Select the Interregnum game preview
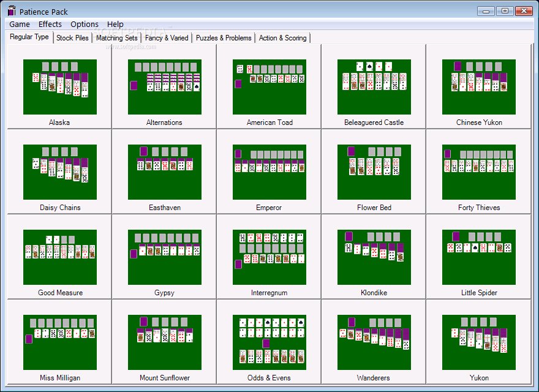Screen dimensions: 539x392 click(x=269, y=257)
